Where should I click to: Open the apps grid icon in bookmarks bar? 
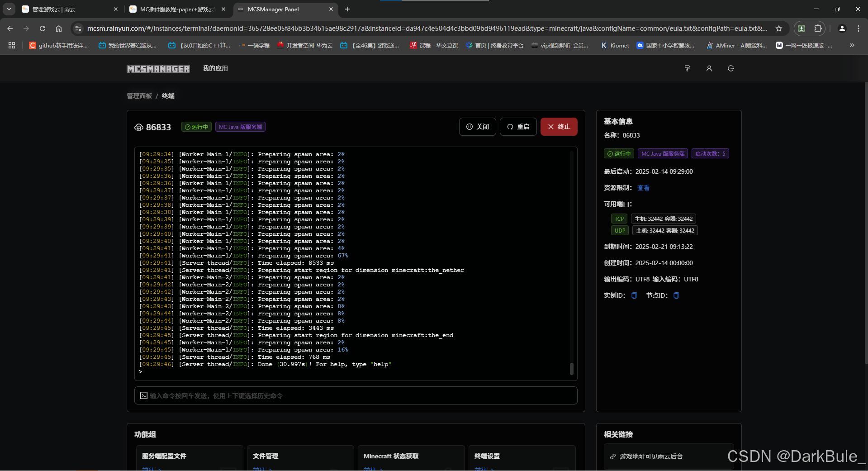click(x=12, y=45)
